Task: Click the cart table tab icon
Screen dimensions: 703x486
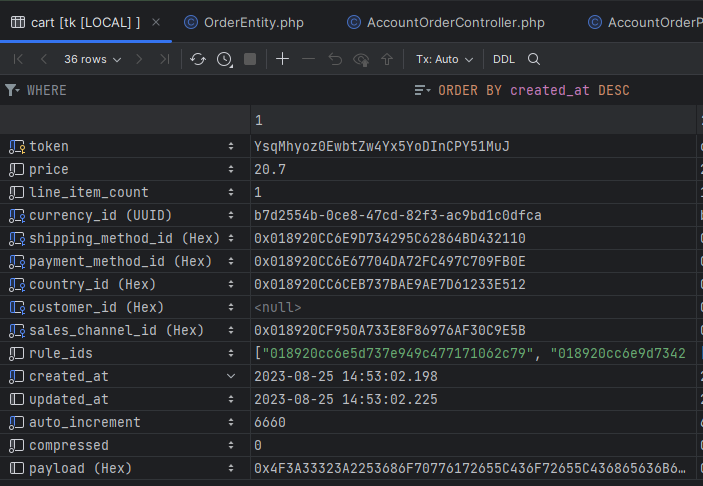Action: point(18,22)
